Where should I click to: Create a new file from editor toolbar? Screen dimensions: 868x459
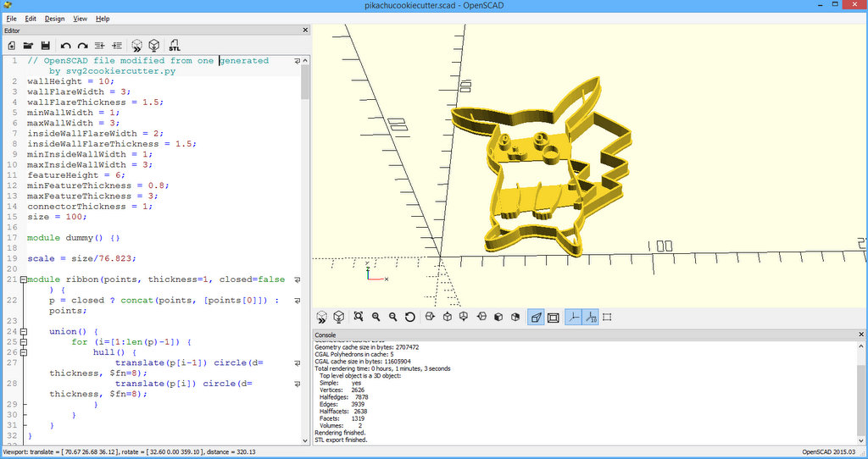point(12,46)
